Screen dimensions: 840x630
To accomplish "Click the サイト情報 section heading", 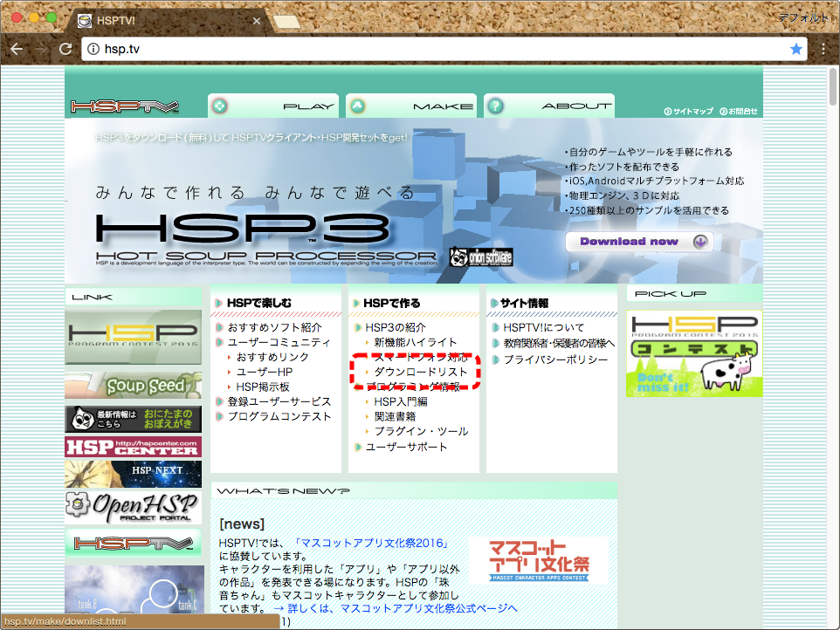I will point(524,303).
